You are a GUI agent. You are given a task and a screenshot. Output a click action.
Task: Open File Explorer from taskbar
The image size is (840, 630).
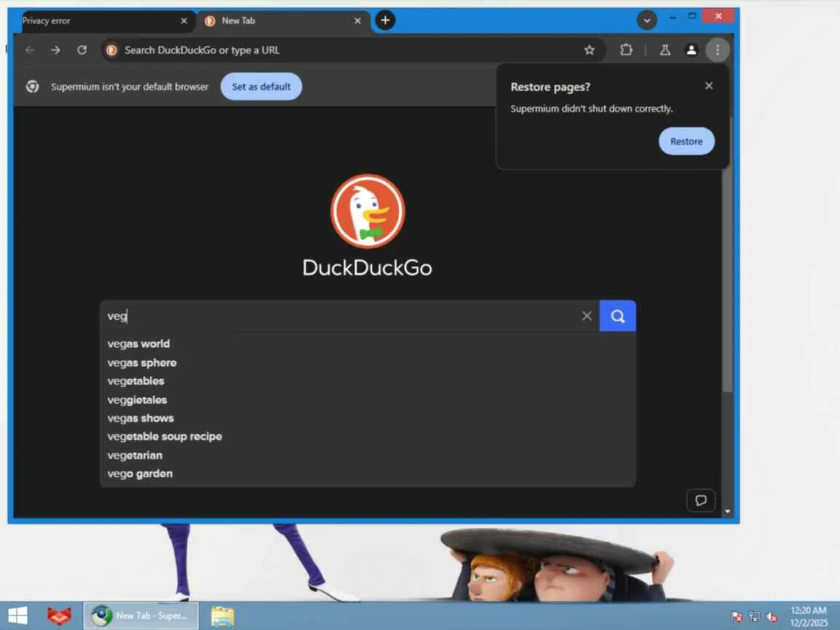tap(222, 616)
